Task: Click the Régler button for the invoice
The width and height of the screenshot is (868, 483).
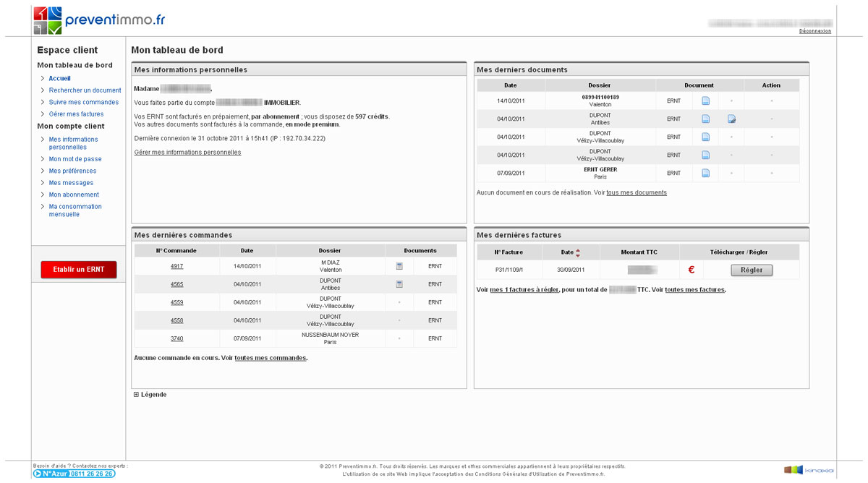Action: point(752,270)
